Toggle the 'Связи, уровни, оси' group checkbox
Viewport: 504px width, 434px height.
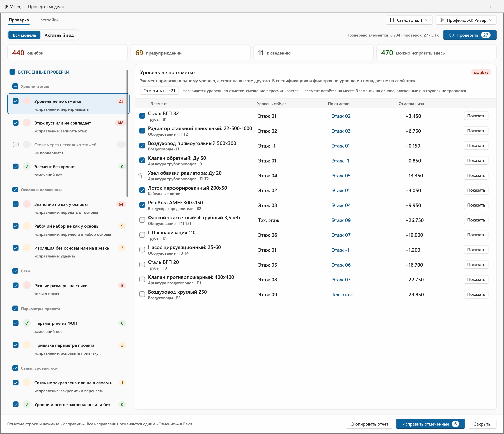tap(15, 368)
